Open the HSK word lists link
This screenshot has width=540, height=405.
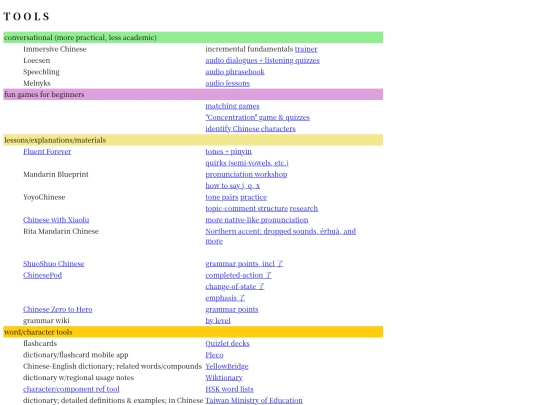229,389
